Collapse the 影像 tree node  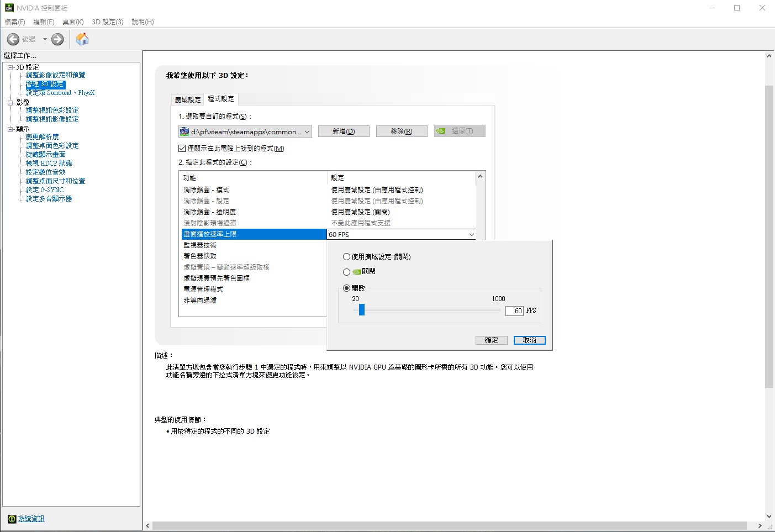[10, 103]
